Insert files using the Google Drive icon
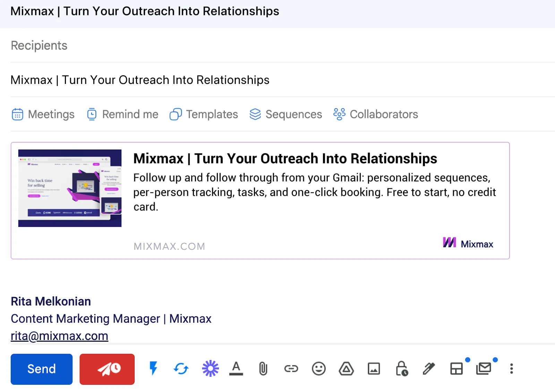The height and width of the screenshot is (392, 555). [x=346, y=368]
